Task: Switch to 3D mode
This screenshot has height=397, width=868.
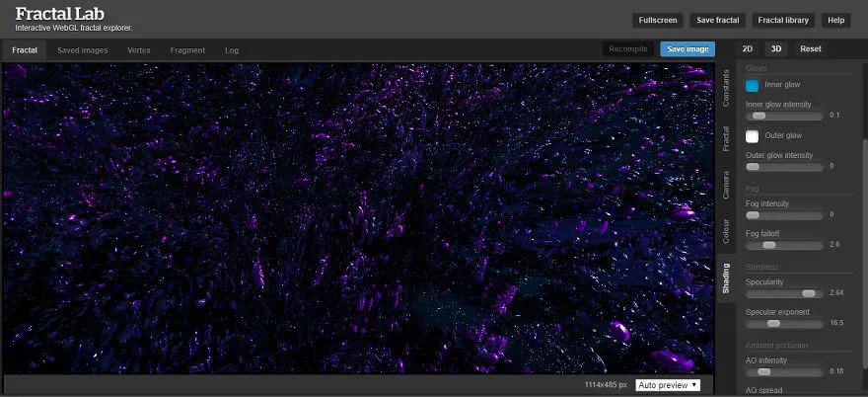Action: (x=776, y=48)
